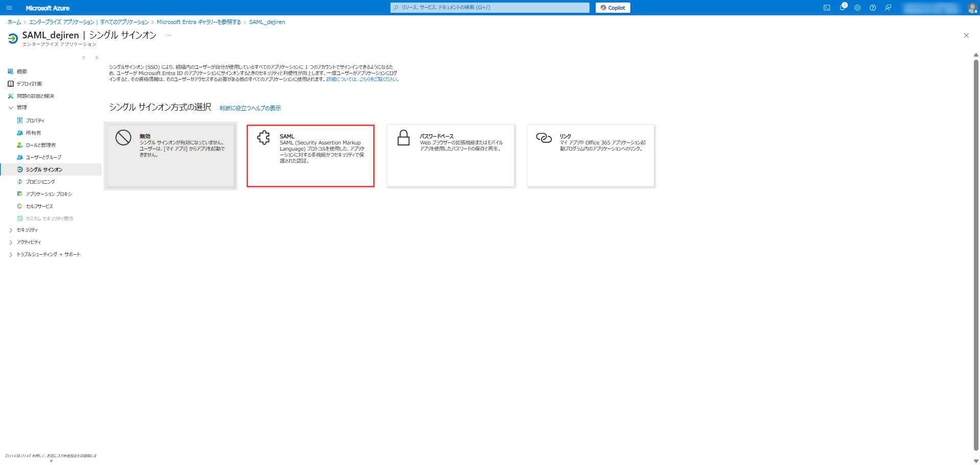The height and width of the screenshot is (465, 980).
Task: Click the vertical scrollbar on the right
Action: (x=976, y=255)
